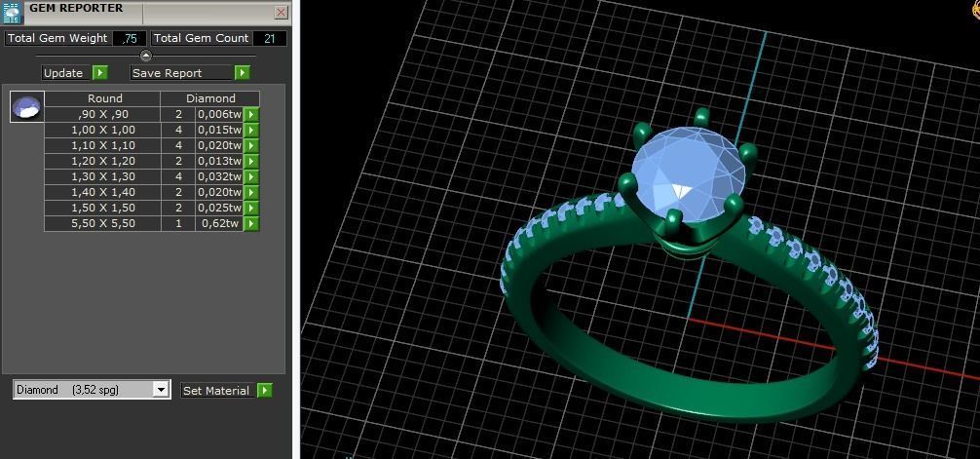Click the green arrow next to Set Material
Image resolution: width=980 pixels, height=459 pixels.
coord(264,391)
